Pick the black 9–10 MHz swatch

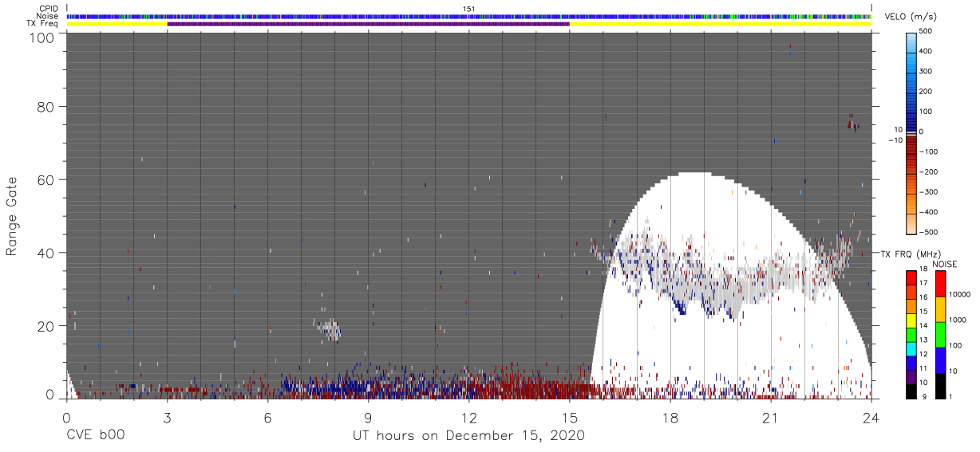tap(911, 390)
